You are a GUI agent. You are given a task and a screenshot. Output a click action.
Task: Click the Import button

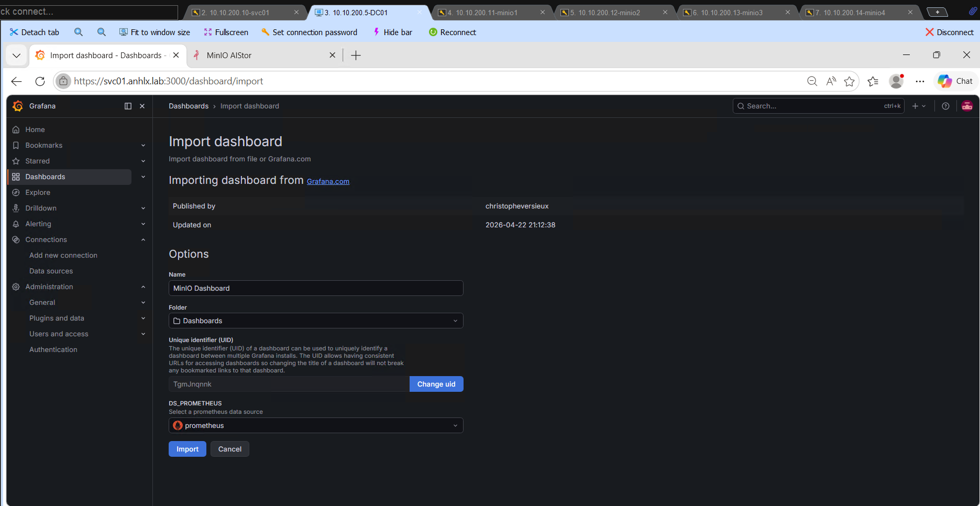188,449
